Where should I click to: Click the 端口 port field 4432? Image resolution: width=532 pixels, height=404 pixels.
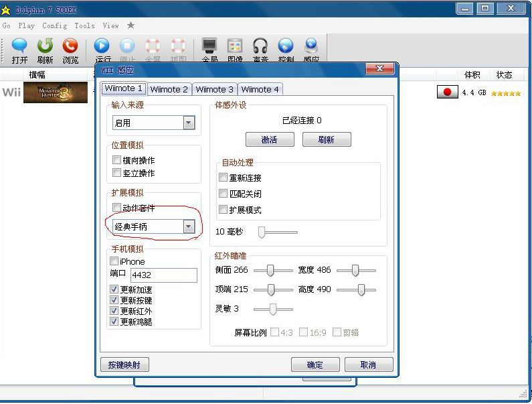point(163,275)
